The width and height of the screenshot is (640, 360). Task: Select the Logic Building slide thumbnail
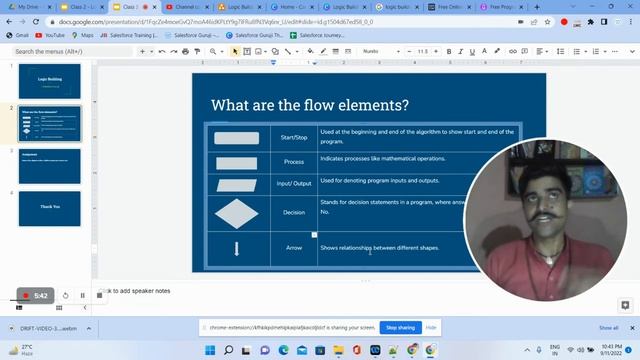49,81
